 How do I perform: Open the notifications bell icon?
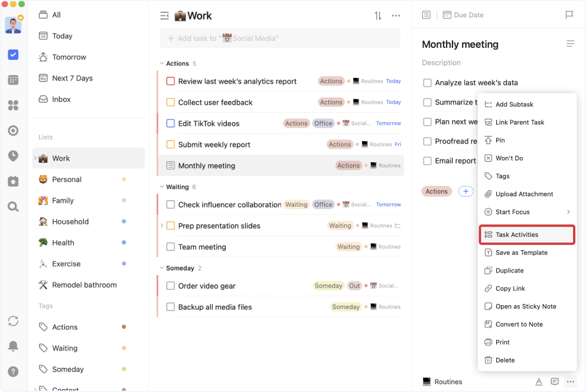[13, 346]
